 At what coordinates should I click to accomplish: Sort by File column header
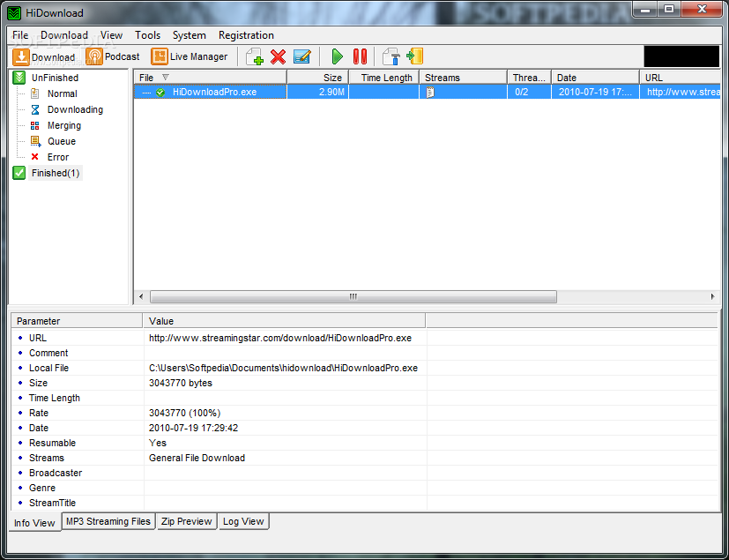point(210,78)
